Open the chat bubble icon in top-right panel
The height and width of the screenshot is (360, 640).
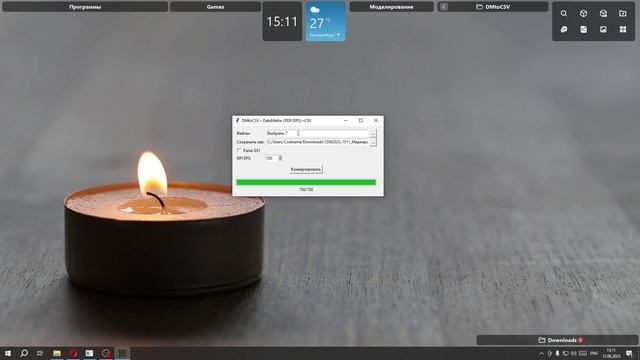tap(564, 29)
